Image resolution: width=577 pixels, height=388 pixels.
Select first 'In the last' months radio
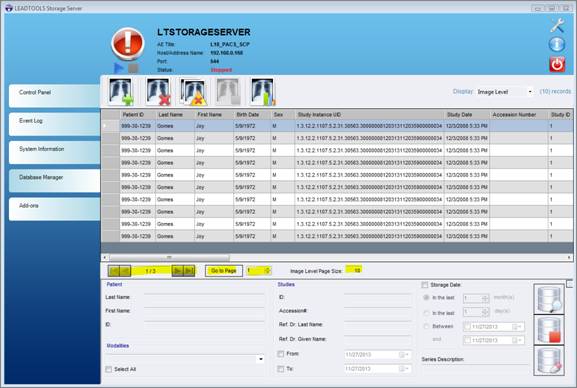tap(426, 297)
